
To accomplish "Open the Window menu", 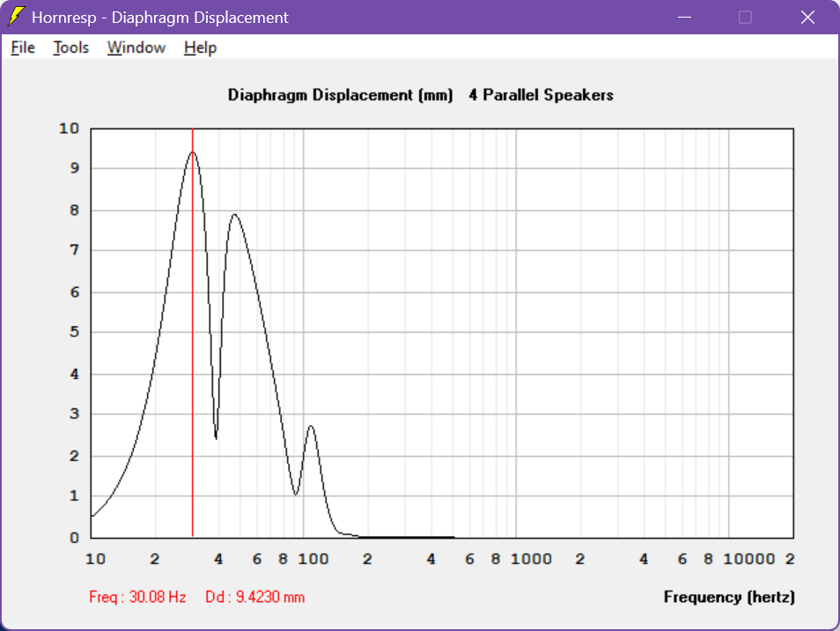I will [x=136, y=48].
